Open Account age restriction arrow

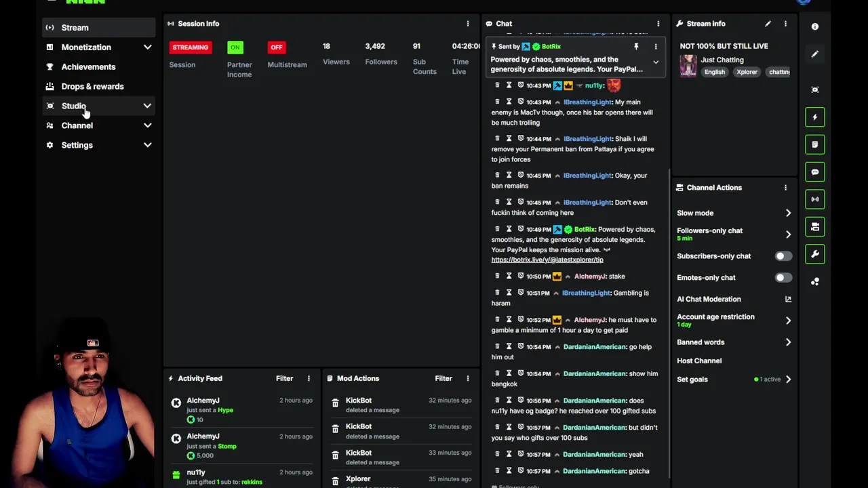(x=788, y=321)
